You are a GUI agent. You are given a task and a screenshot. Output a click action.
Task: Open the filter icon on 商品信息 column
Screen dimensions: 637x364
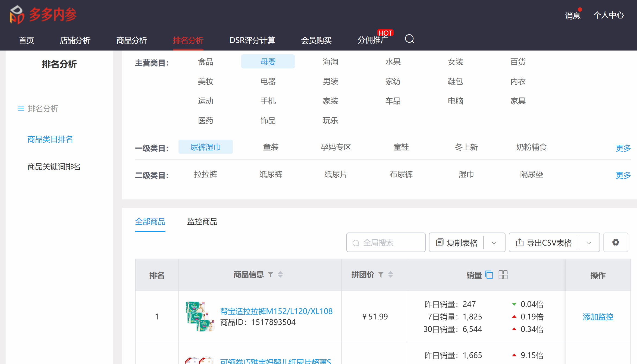tap(271, 275)
